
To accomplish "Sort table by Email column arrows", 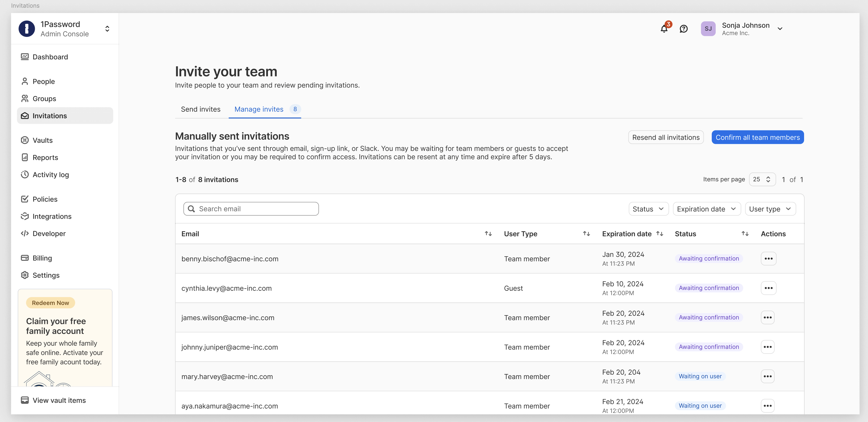I will (488, 234).
